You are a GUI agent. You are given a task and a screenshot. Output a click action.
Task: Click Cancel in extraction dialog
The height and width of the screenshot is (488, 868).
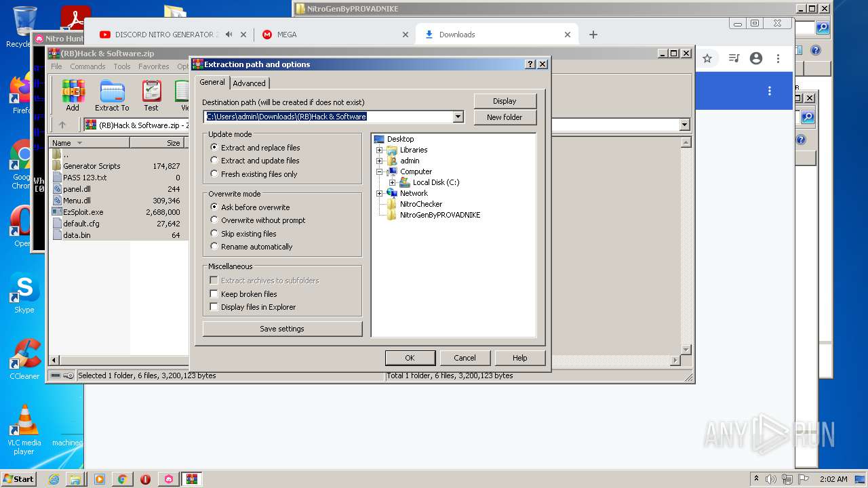(x=465, y=358)
